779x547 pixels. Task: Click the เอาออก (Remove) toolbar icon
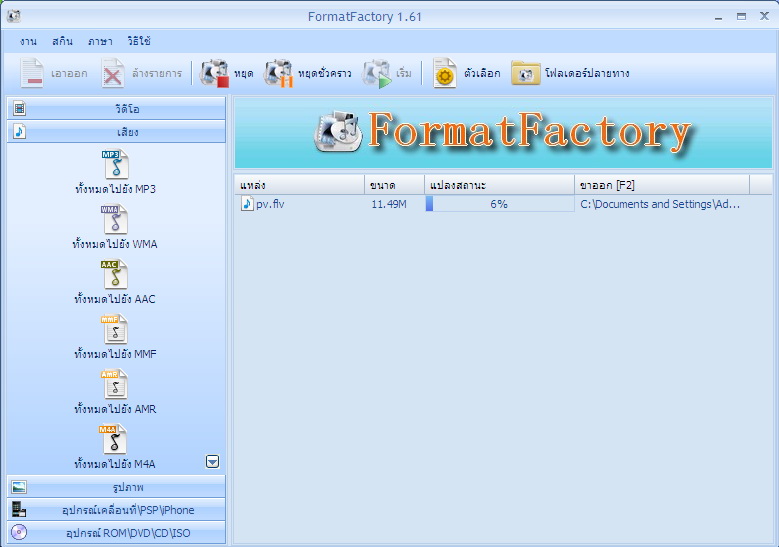[32, 74]
